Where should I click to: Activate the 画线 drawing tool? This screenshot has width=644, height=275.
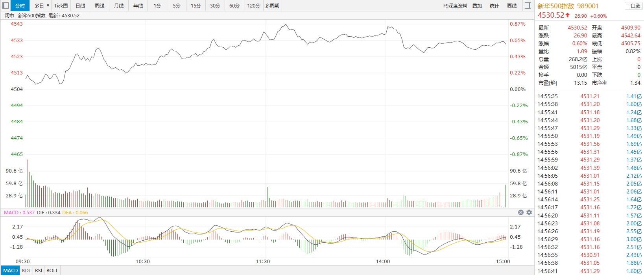(512, 6)
